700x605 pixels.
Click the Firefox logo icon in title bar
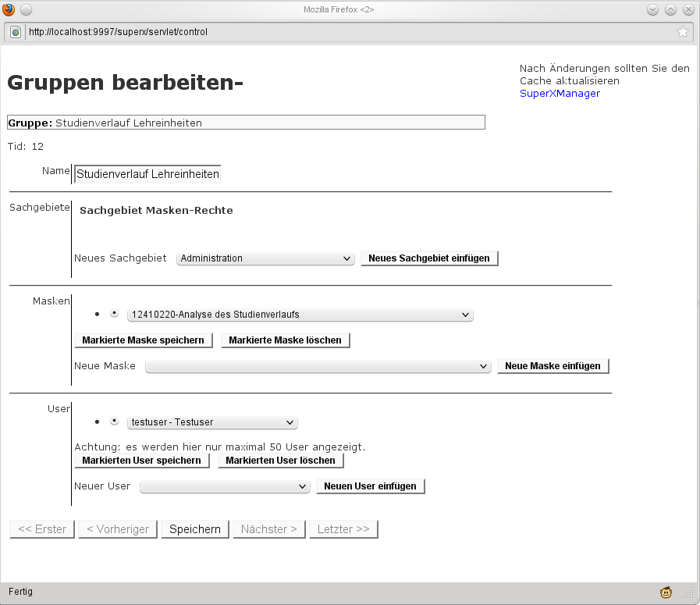(x=9, y=9)
